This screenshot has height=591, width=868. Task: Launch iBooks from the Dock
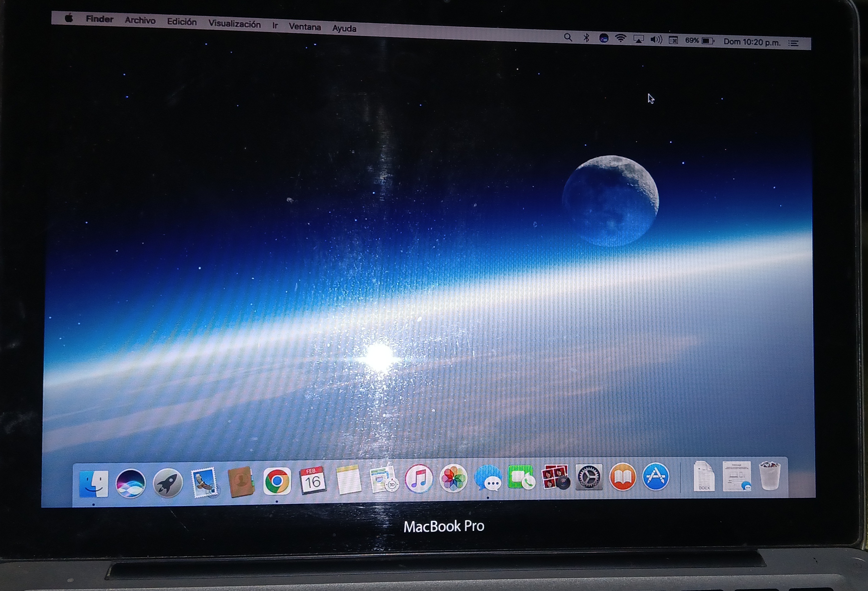coord(622,476)
